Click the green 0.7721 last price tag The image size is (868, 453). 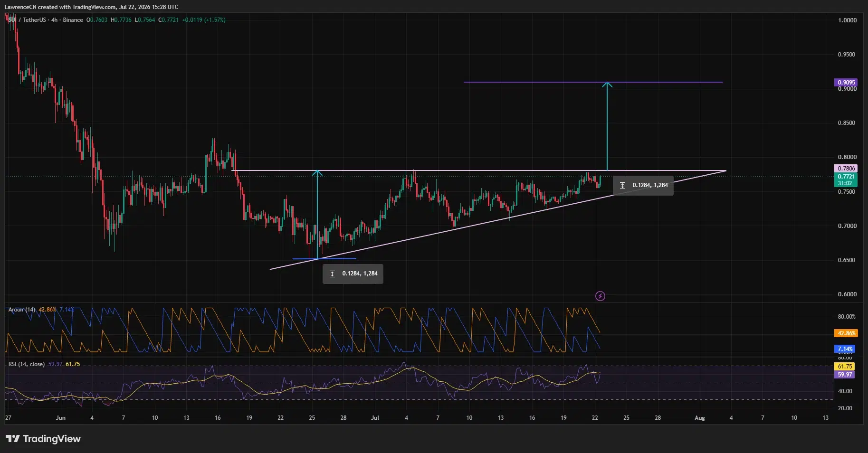(x=846, y=177)
